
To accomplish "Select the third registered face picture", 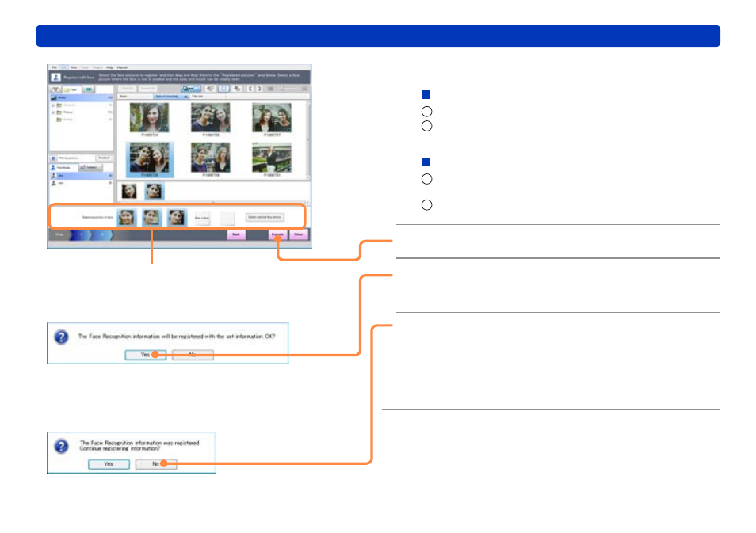I will [177, 218].
